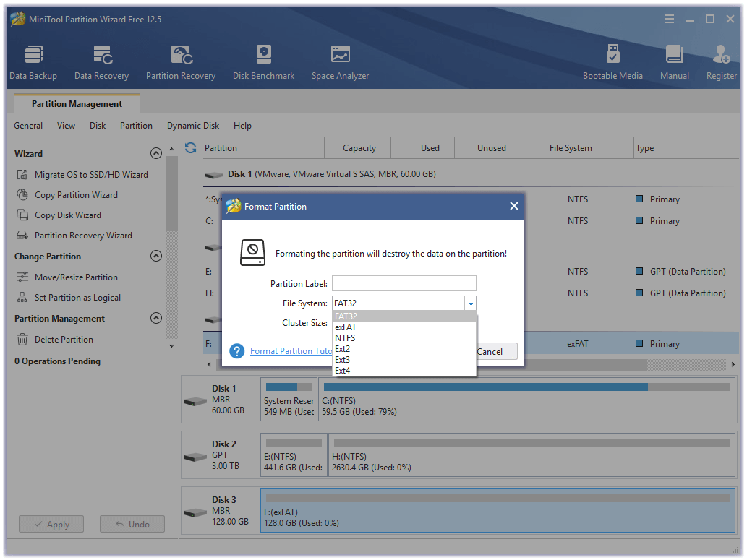The width and height of the screenshot is (747, 560).
Task: Click the Apply button
Action: pyautogui.click(x=51, y=525)
